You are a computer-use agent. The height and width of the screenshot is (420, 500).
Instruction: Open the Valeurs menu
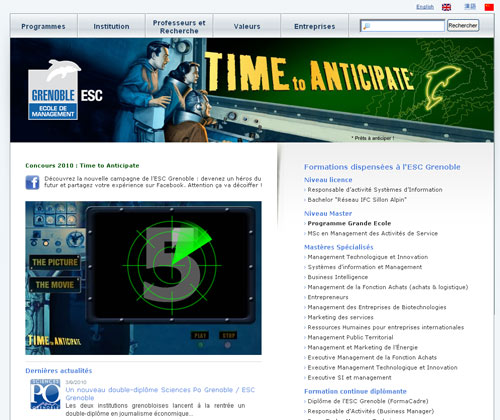pos(247,26)
